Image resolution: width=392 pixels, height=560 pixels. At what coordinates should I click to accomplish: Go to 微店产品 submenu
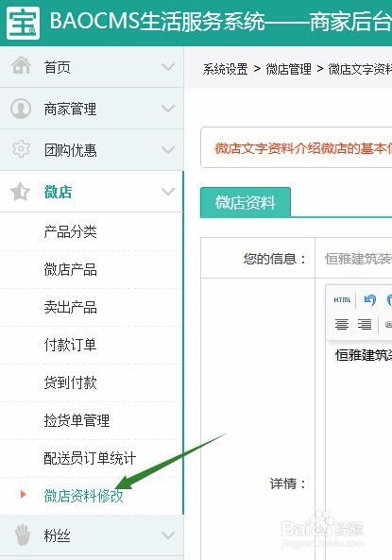pos(71,270)
